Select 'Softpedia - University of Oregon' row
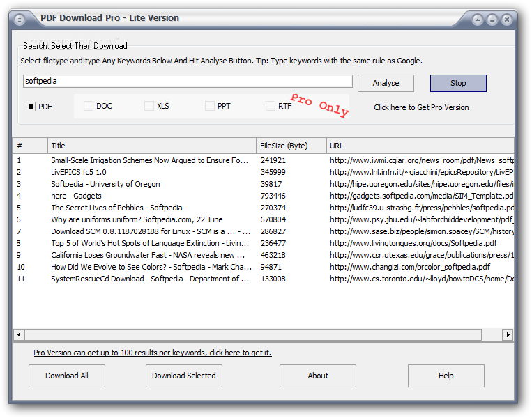 click(264, 184)
